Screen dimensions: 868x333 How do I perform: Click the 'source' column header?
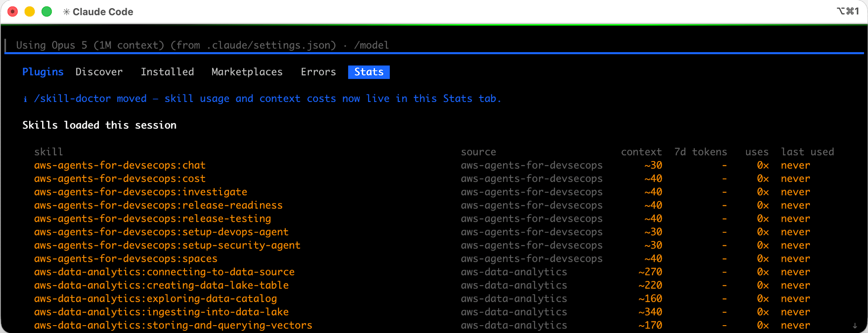[478, 152]
